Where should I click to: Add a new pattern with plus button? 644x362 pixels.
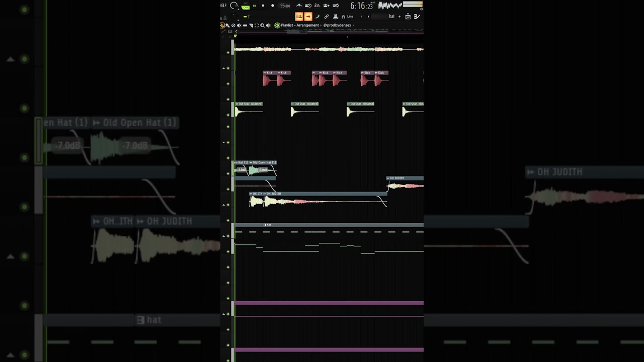(x=399, y=17)
